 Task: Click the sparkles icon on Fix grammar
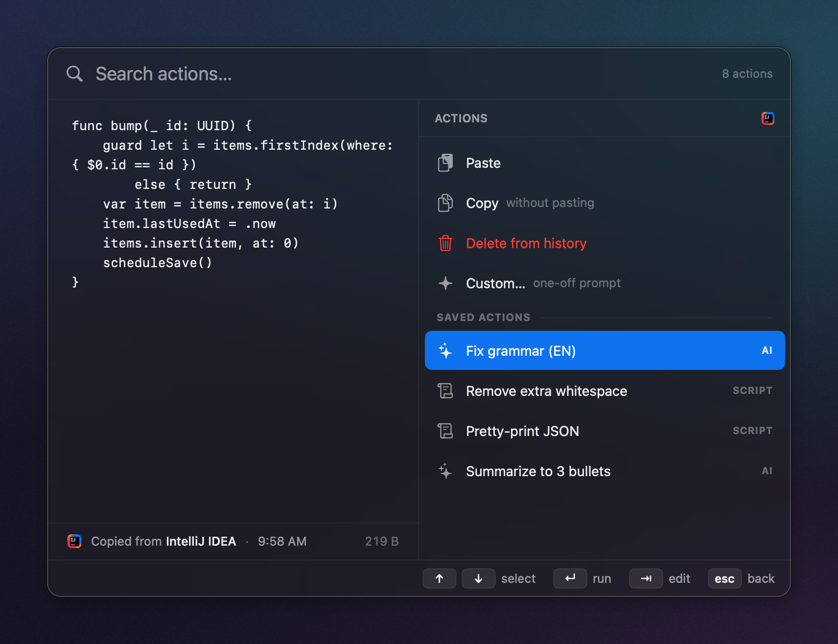(445, 350)
